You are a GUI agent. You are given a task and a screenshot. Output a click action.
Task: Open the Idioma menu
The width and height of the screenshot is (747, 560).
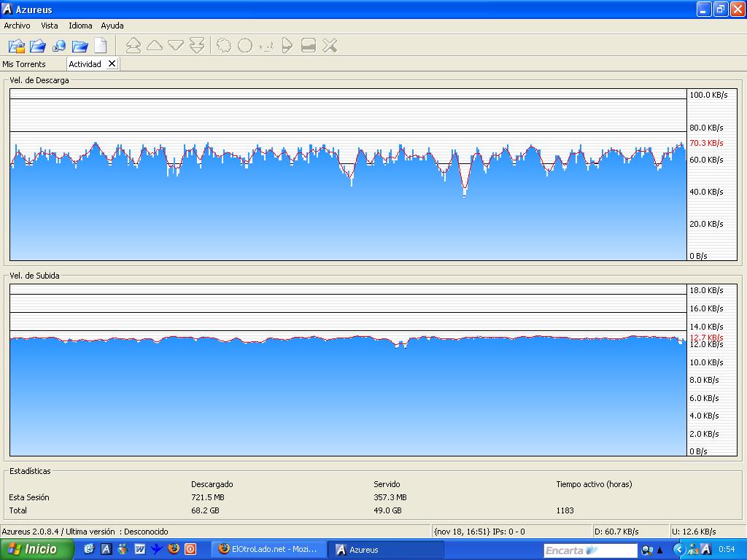coord(80,26)
